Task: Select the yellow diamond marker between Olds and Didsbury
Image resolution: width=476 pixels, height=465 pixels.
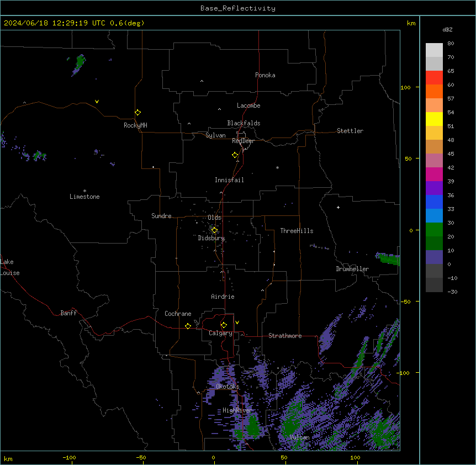Action: point(214,230)
